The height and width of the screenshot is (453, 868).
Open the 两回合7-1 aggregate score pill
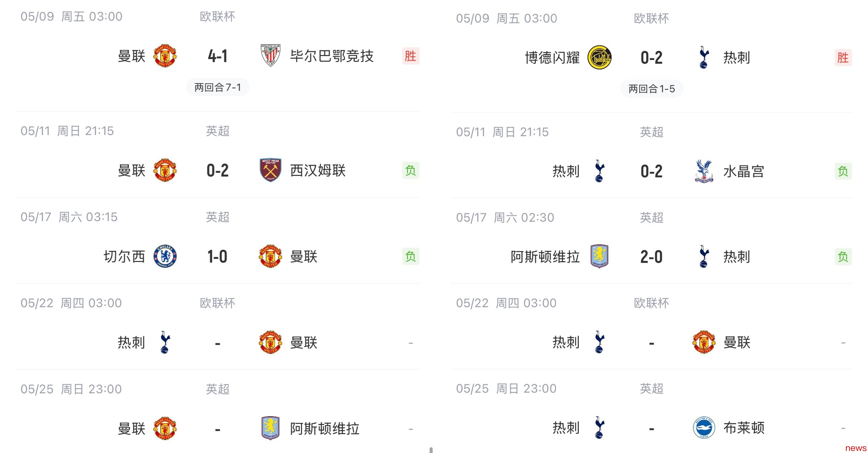tap(218, 87)
